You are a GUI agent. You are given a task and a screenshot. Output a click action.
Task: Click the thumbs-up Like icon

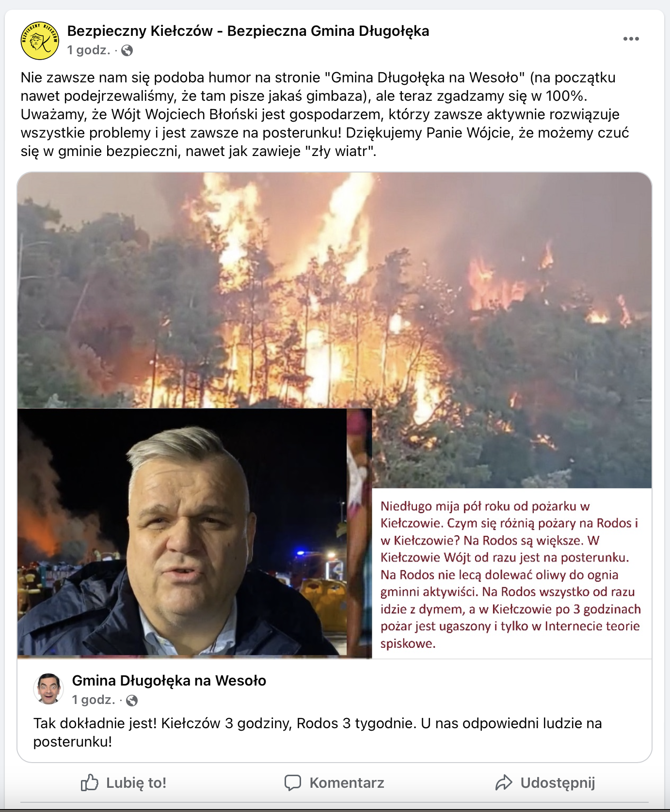[90, 782]
